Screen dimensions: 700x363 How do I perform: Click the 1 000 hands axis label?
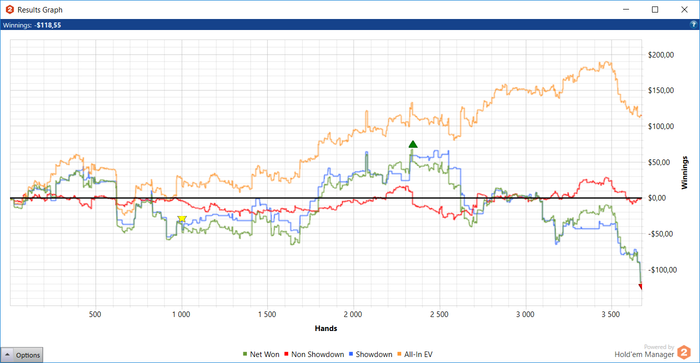point(181,314)
